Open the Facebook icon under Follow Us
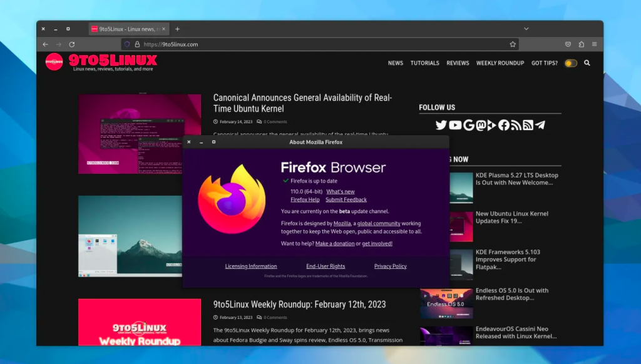Screen dimensions: 641x364 tap(503, 125)
